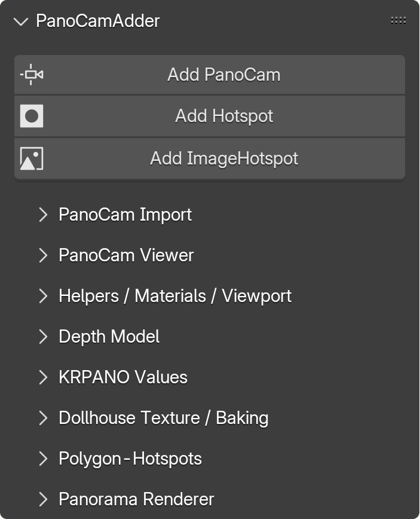The height and width of the screenshot is (519, 420).
Task: Expand the Panorama Renderer section arrow
Action: 42,499
